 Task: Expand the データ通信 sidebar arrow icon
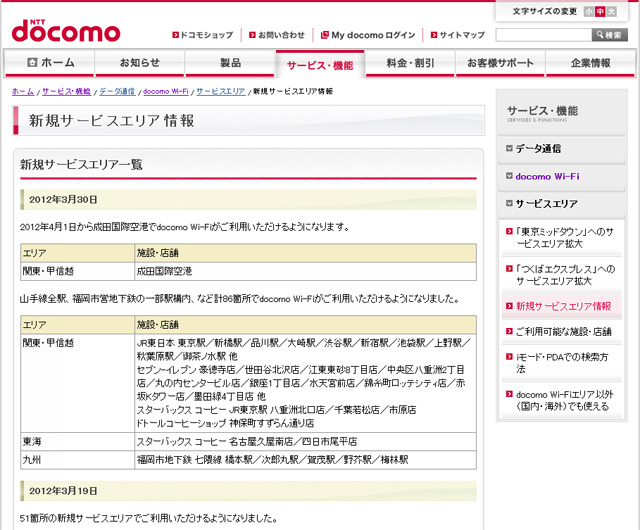point(509,148)
